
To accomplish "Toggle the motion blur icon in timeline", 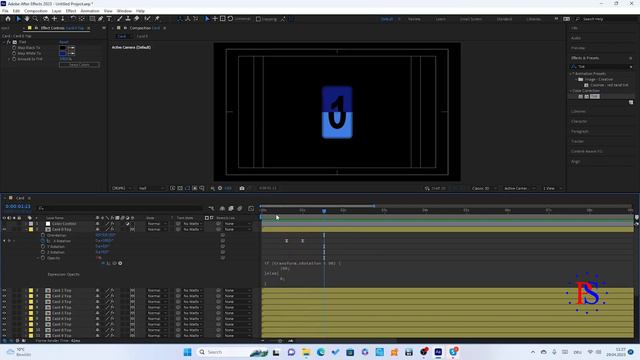I will click(x=240, y=208).
